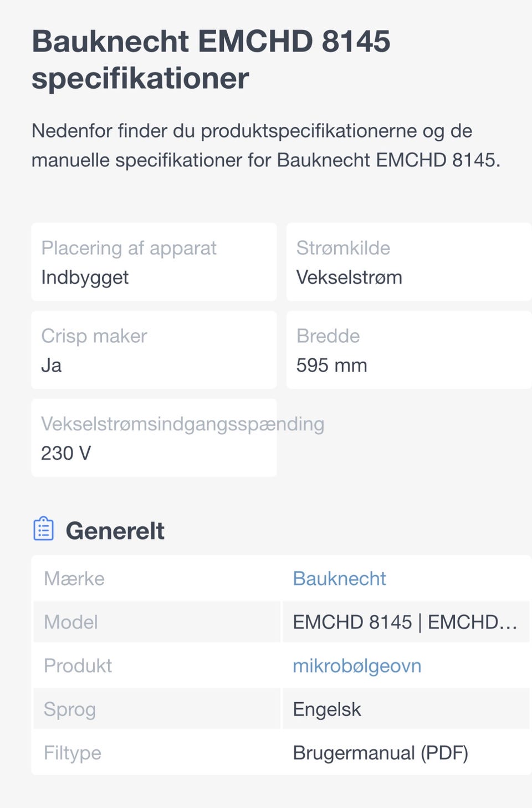The width and height of the screenshot is (532, 808).
Task: Click the Filtype row label
Action: pyautogui.click(x=73, y=753)
